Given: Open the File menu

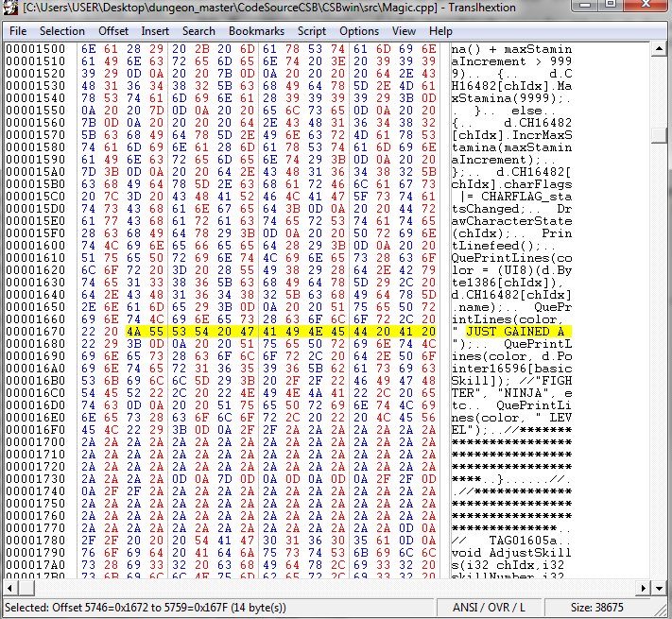Looking at the screenshot, I should point(18,31).
